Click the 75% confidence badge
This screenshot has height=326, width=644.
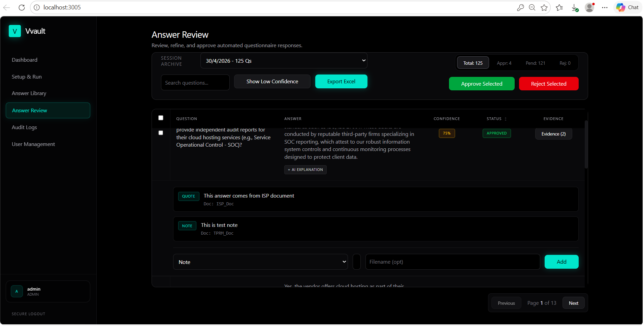pos(447,133)
